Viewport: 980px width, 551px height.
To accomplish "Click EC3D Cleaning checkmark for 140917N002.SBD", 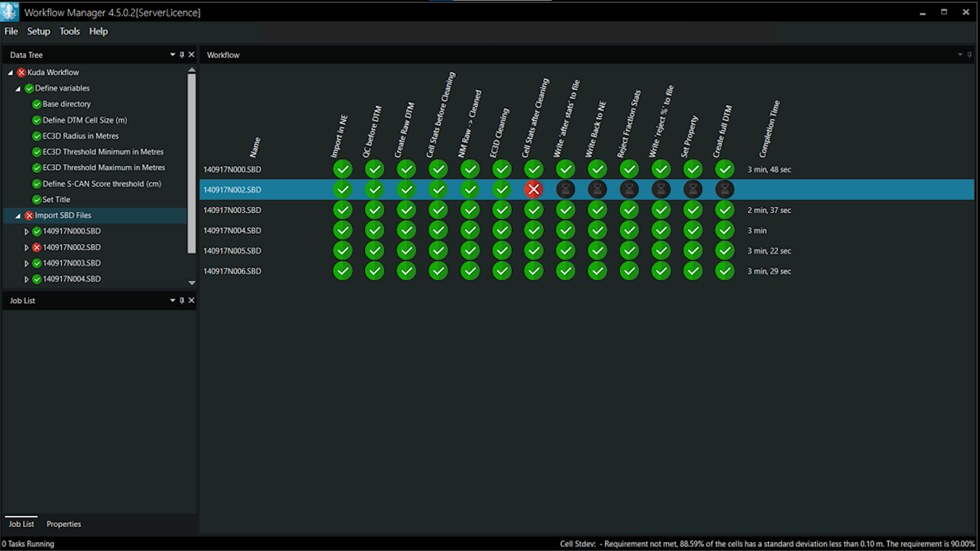I will pos(502,190).
